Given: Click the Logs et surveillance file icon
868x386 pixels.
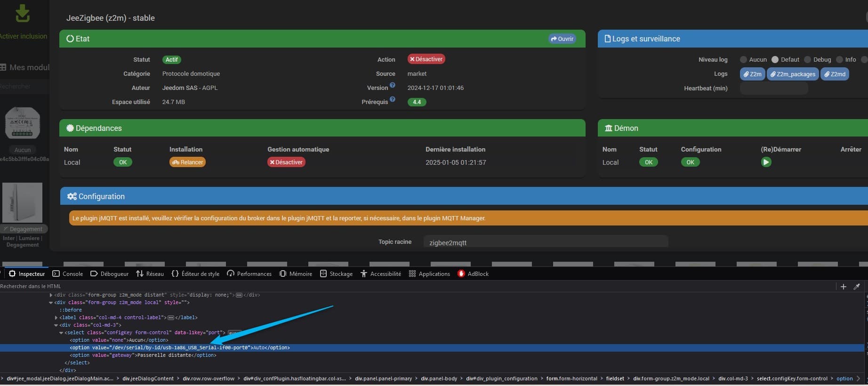Looking at the screenshot, I should coord(608,39).
